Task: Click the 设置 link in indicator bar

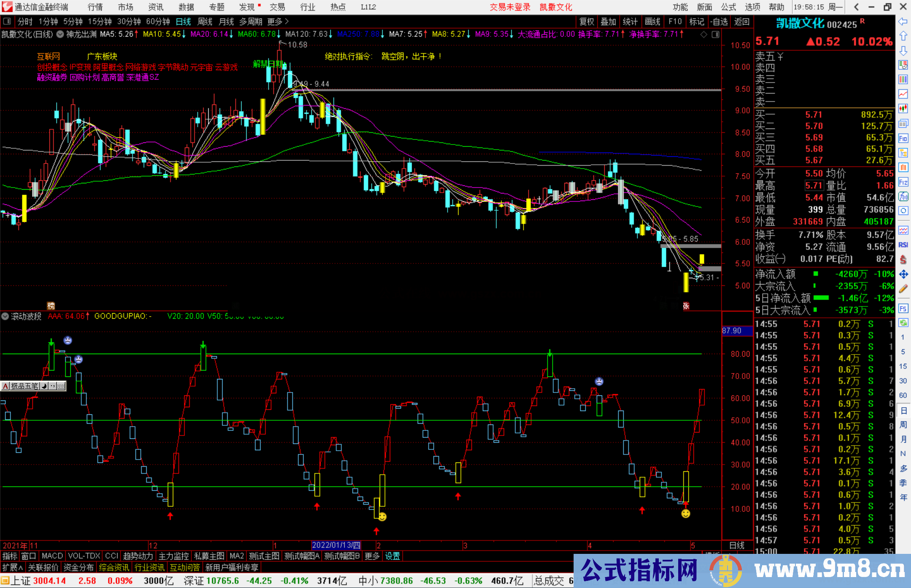Action: [x=392, y=556]
